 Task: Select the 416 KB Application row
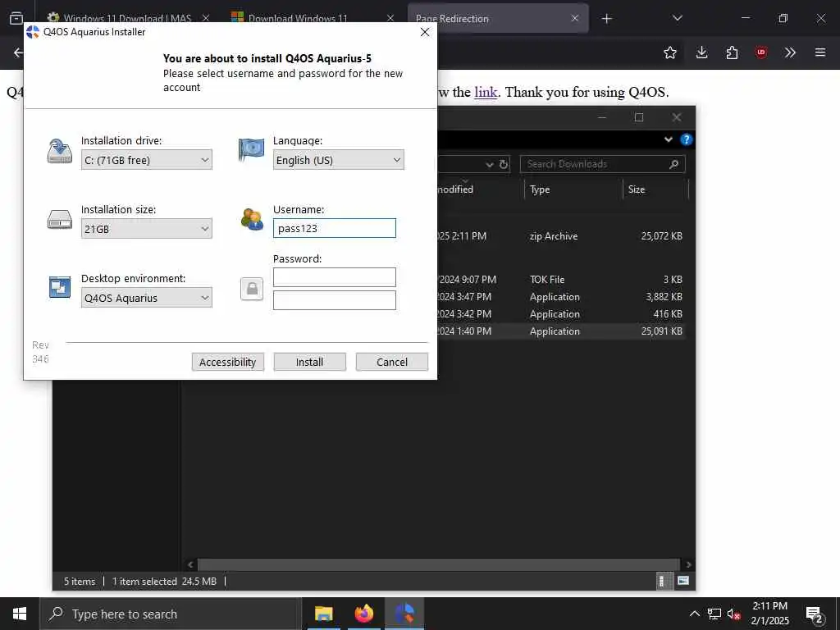tap(561, 314)
